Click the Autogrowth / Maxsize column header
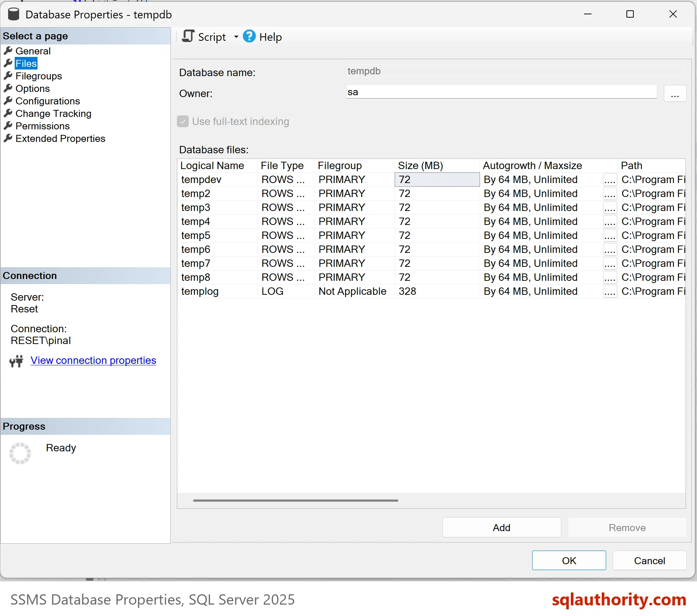The width and height of the screenshot is (697, 616). pos(548,166)
